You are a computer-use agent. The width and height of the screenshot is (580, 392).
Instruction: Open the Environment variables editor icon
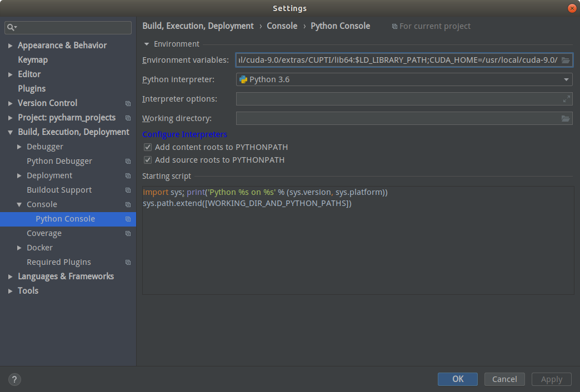(566, 60)
